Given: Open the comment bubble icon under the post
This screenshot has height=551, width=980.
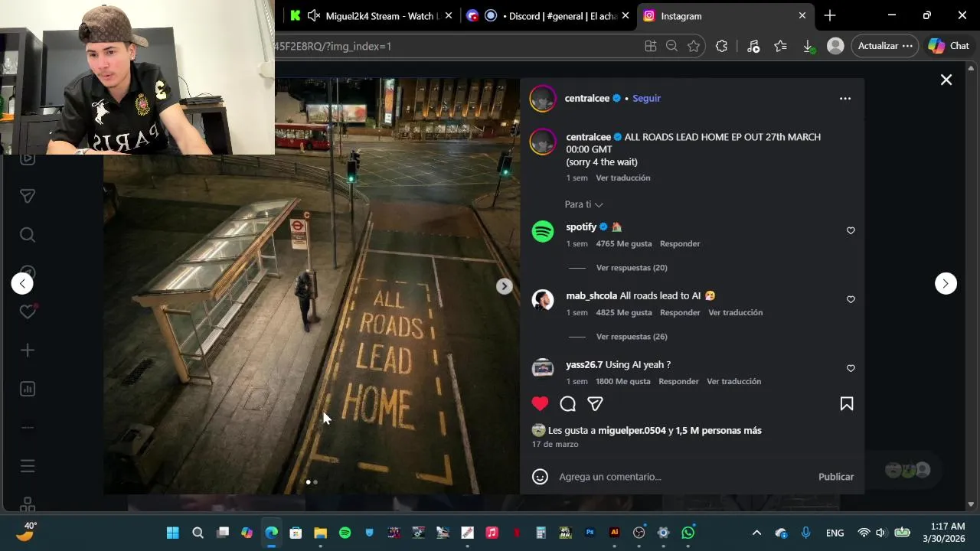Looking at the screenshot, I should point(567,403).
